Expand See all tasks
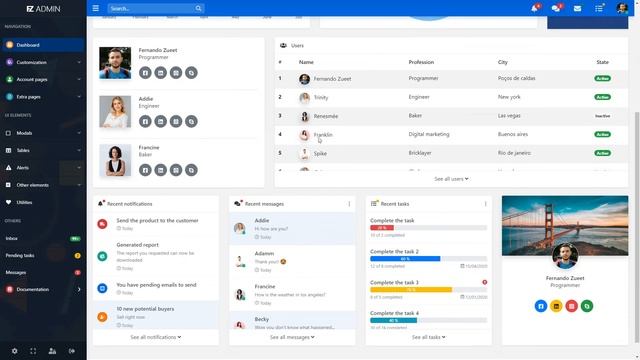The image size is (640, 360). pos(429,337)
